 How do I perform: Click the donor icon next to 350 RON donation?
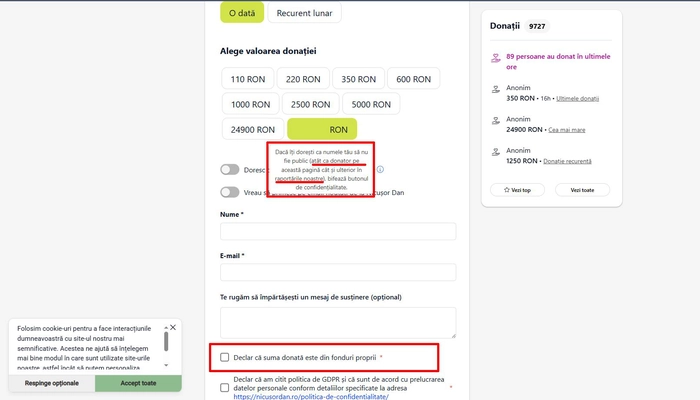(496, 89)
